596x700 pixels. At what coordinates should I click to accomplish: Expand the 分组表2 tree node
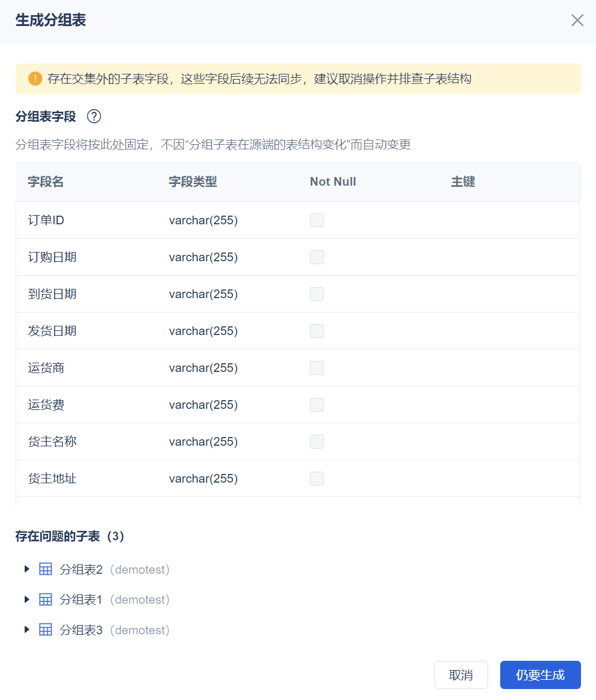pos(27,569)
